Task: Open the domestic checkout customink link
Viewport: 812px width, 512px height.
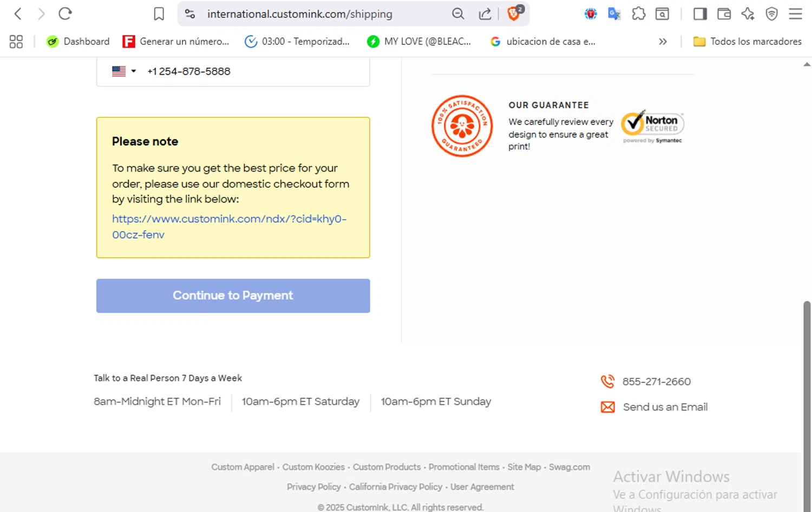Action: [x=229, y=227]
